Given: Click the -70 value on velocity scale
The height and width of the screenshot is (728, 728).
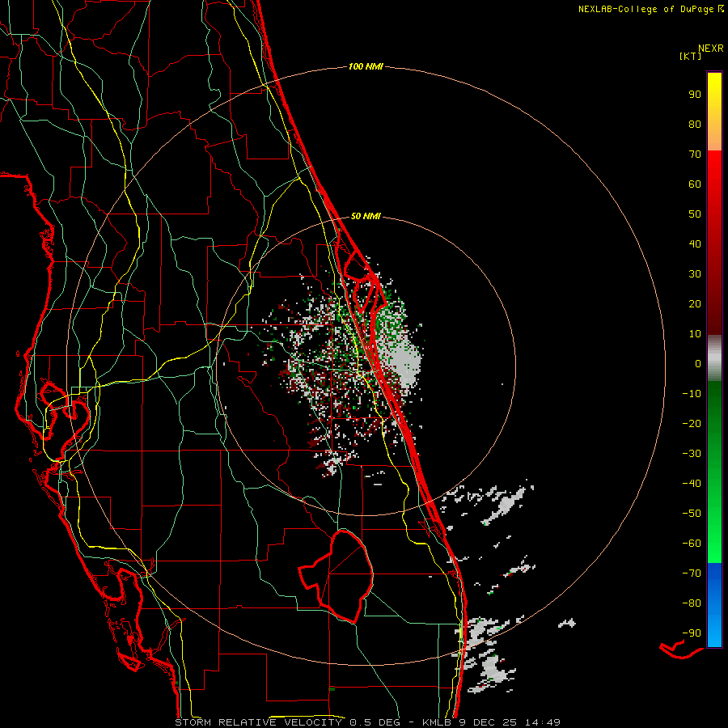Looking at the screenshot, I should coord(692,574).
